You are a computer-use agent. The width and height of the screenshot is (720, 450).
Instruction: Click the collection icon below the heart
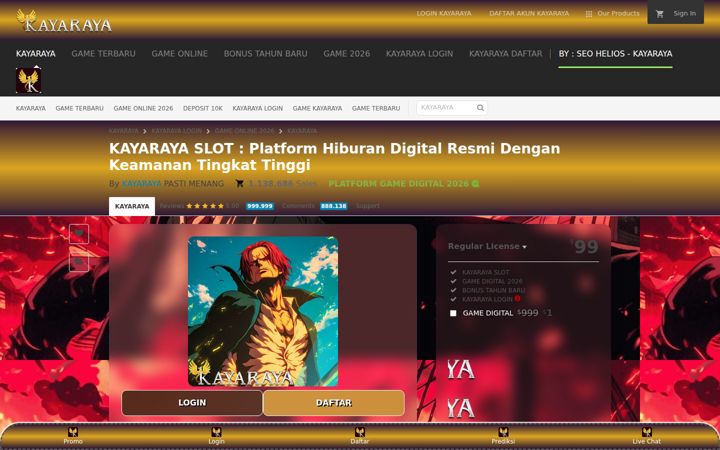[x=79, y=262]
